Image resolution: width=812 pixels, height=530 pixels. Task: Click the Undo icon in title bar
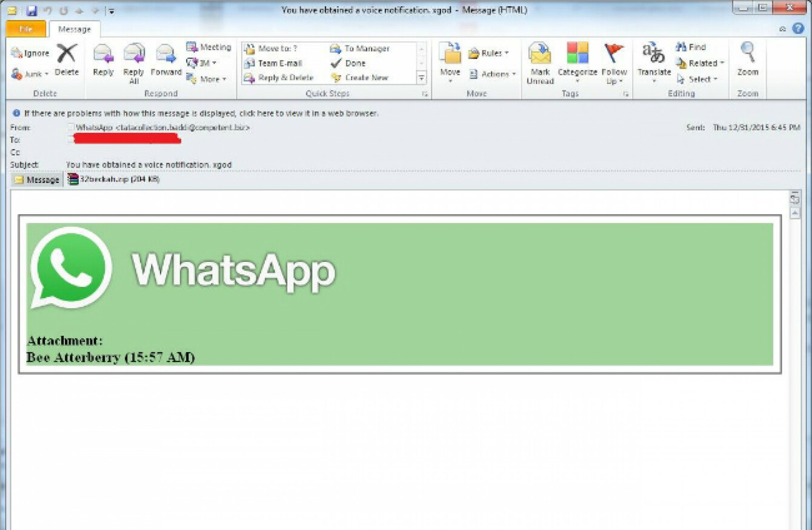click(47, 10)
